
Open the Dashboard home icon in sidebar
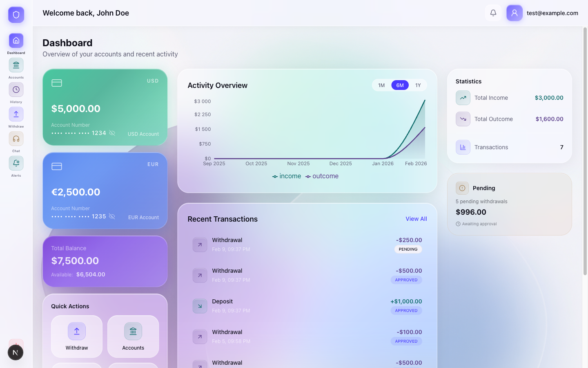16,40
